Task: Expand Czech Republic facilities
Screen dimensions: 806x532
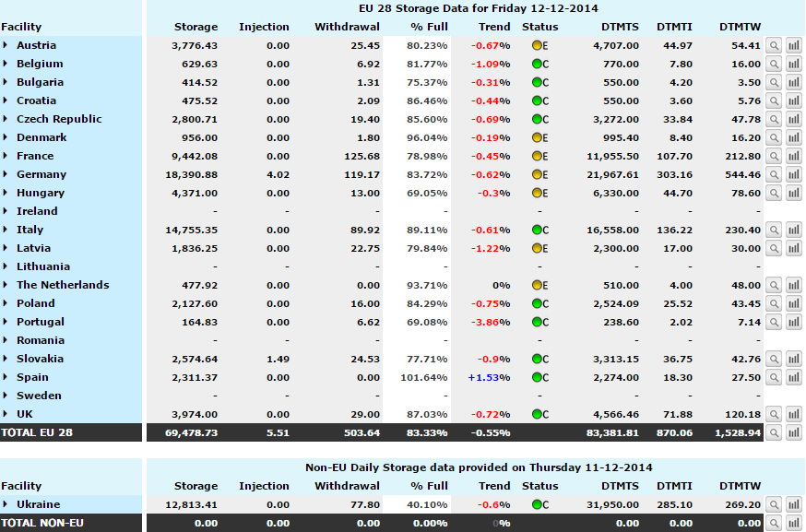Action: [6, 119]
